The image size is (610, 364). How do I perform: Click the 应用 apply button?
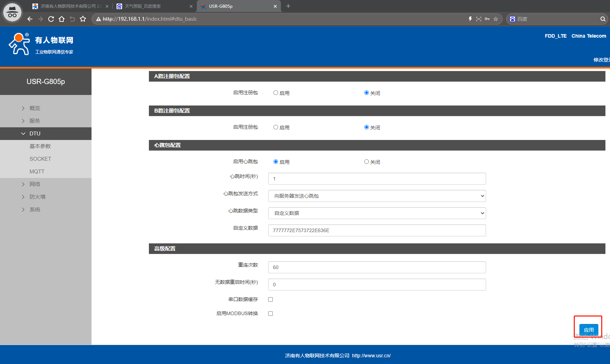tap(589, 330)
